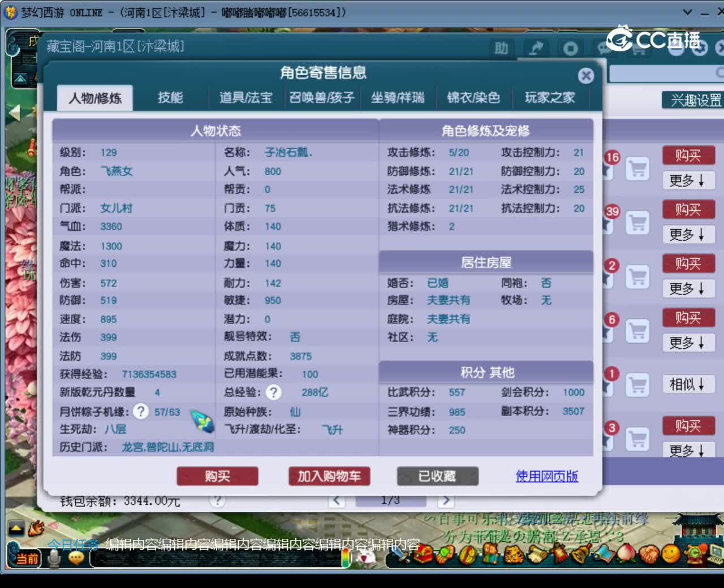This screenshot has width=724, height=588.
Task: Buy the listing with badge 3
Action: pyautogui.click(x=688, y=426)
